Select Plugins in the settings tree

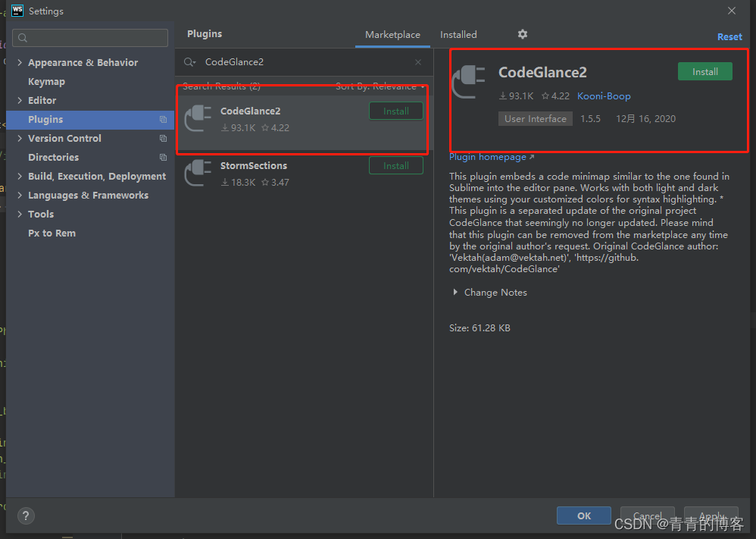(x=90, y=120)
